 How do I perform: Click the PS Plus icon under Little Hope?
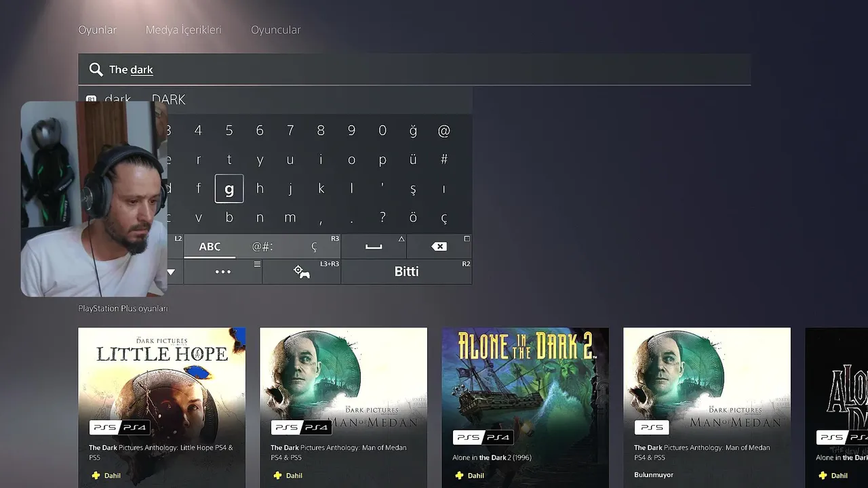click(95, 475)
